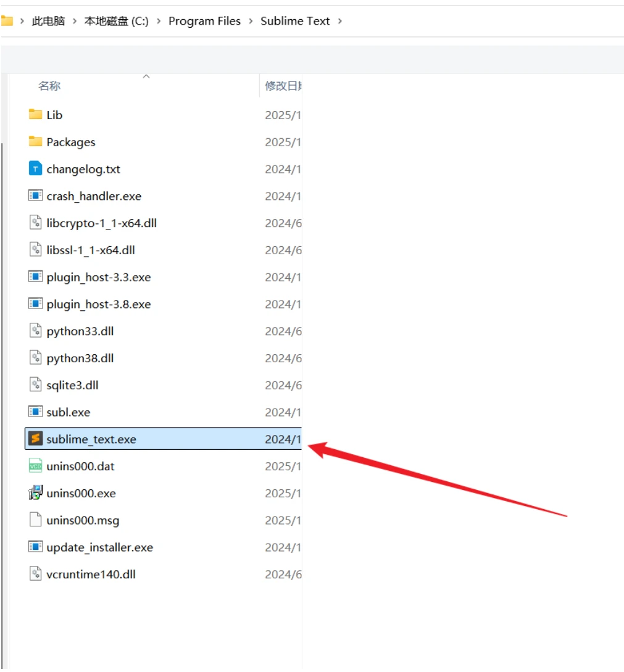Select the file name libssl-1_1-x64.dll
624x672 pixels.
click(91, 251)
